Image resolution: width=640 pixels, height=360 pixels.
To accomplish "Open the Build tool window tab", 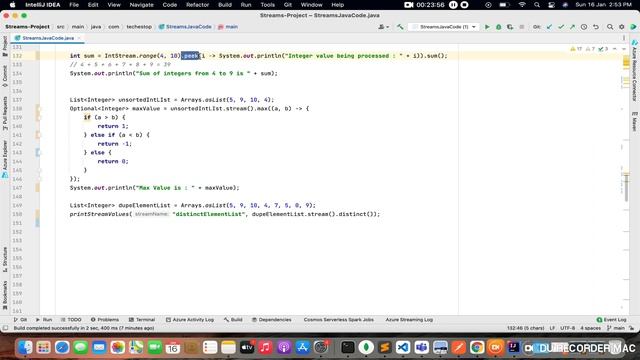I will pyautogui.click(x=233, y=320).
